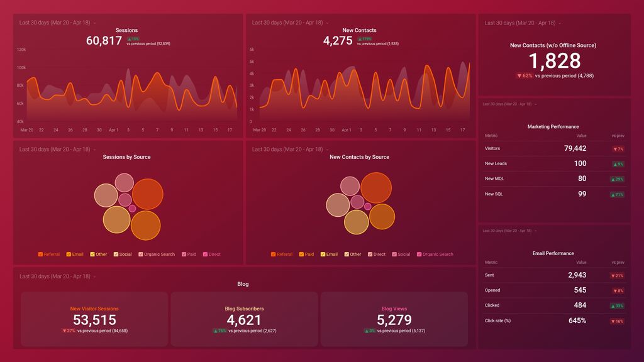Select the Blog Views card heading
This screenshot has width=644, height=362.
394,309
